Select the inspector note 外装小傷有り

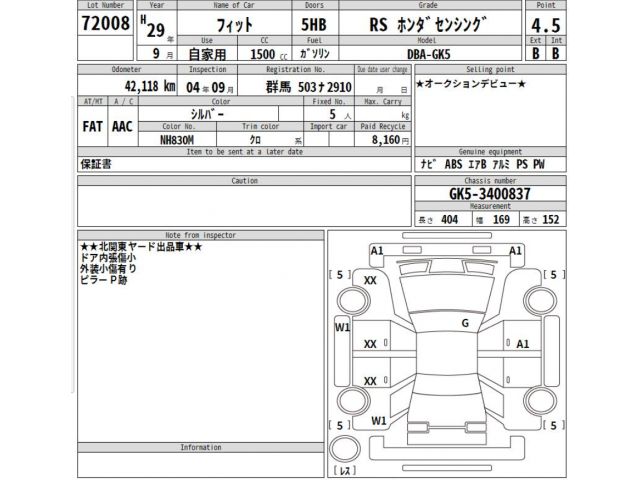click(x=108, y=269)
